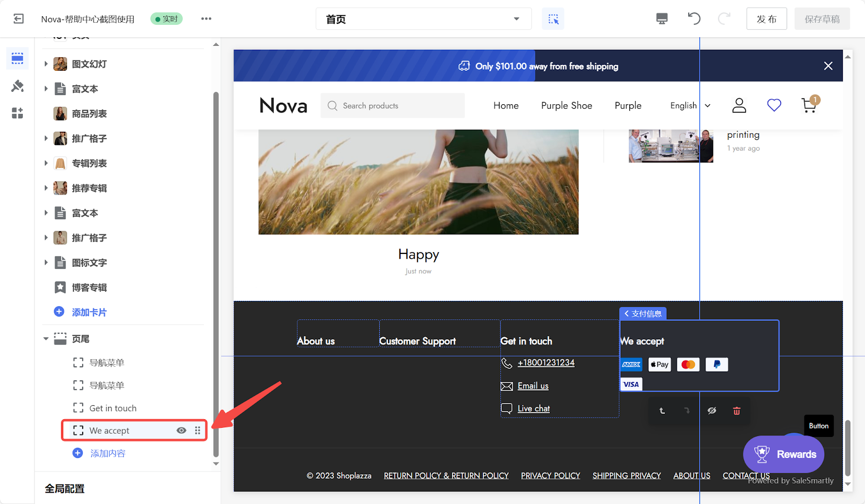Hide the payment block from floating toolbar

[712, 411]
